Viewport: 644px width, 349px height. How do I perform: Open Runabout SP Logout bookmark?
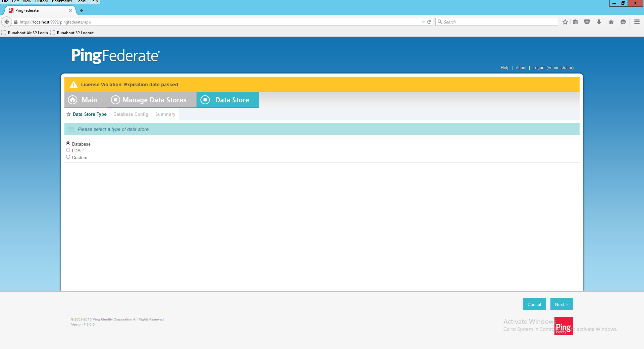tap(72, 33)
